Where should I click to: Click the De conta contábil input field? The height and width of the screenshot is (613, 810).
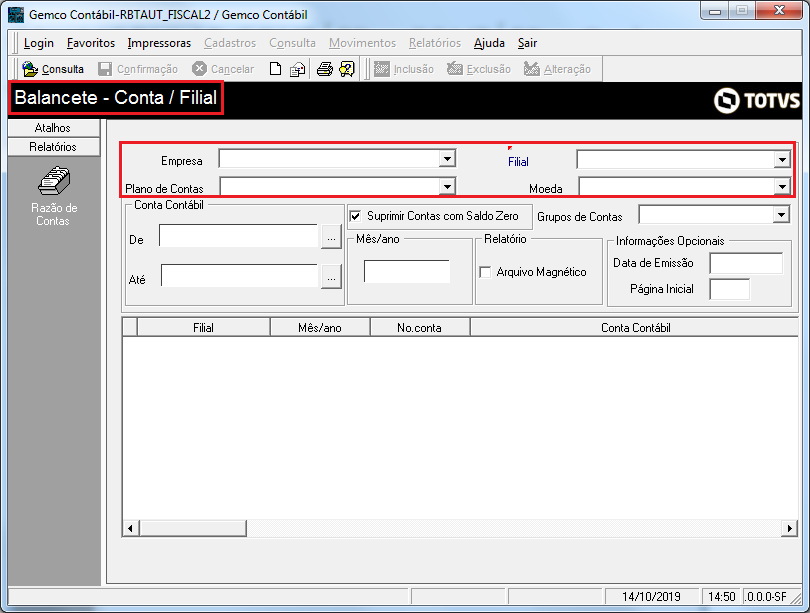pyautogui.click(x=238, y=235)
